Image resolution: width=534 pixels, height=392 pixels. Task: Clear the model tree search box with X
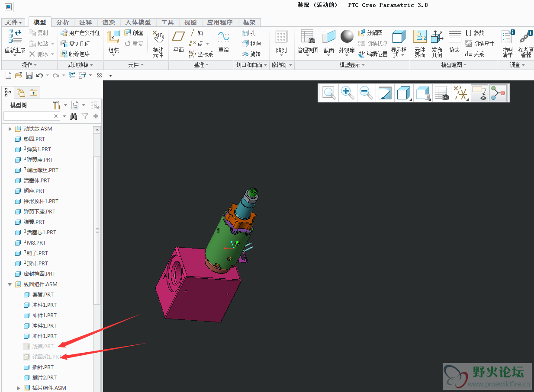coord(56,116)
